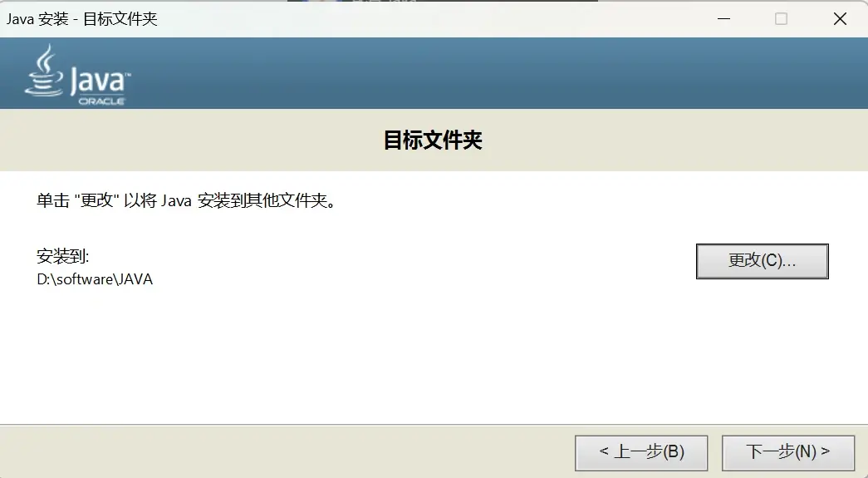Click the beige heading band beside 目标文件夹
Image resolution: width=868 pixels, height=478 pixels.
tap(194, 140)
